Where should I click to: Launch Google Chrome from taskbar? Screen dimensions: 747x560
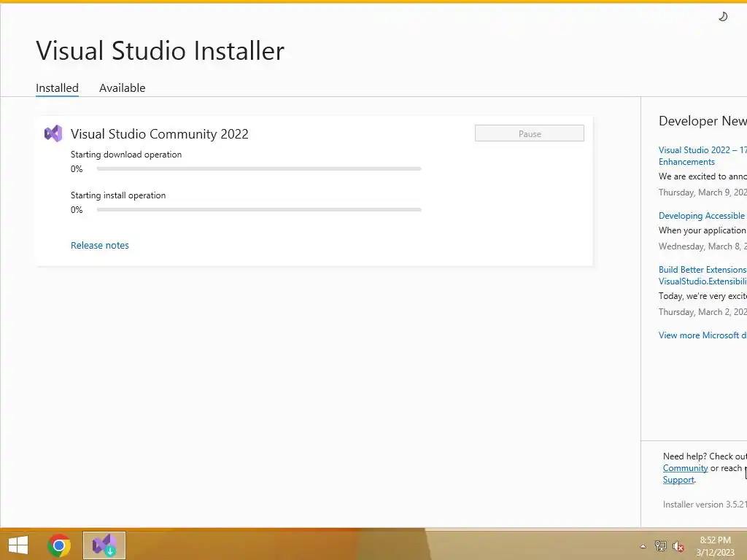[x=59, y=545]
